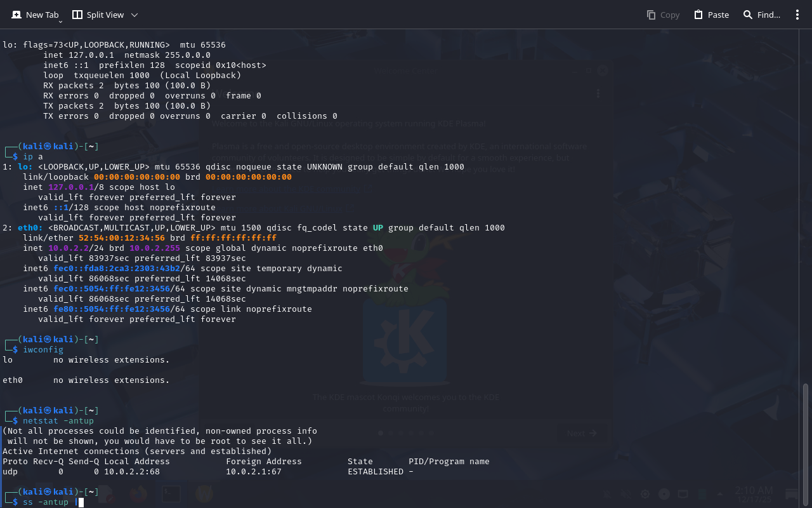Click the eth0 IP address 10.0.2.2/24
The height and width of the screenshot is (508, 812).
71,248
